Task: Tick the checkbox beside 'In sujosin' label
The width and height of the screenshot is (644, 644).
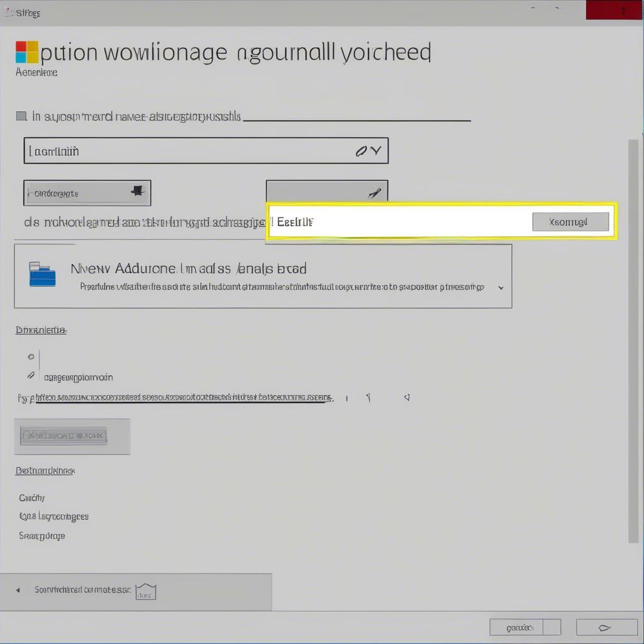Action: pos(21,116)
